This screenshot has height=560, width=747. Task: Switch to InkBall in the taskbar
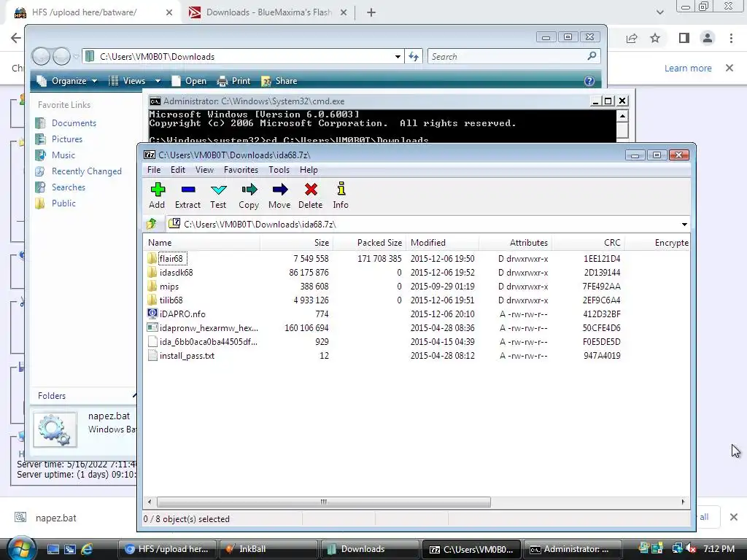pos(268,549)
